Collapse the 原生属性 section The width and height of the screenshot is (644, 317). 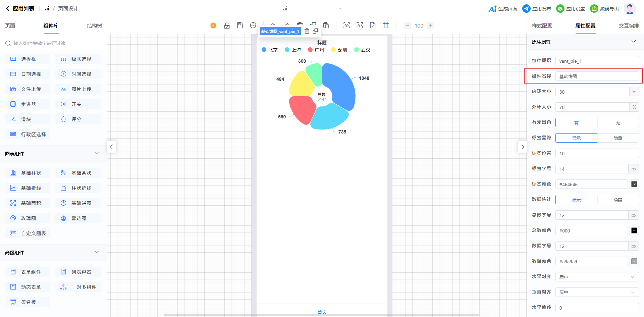pyautogui.click(x=633, y=42)
